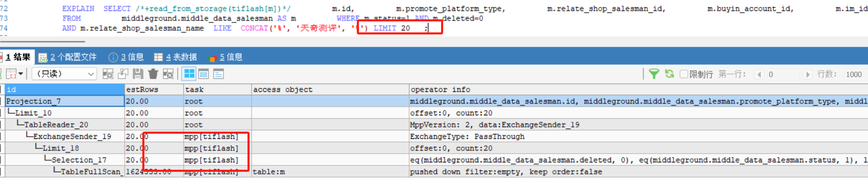Viewport: 868px width, 188px height.
Task: Click root task cell in Projection_7 row
Action: pyautogui.click(x=217, y=101)
